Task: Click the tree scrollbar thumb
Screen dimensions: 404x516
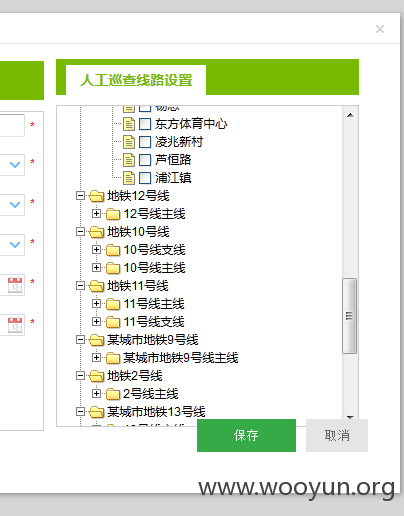Action: tap(350, 316)
